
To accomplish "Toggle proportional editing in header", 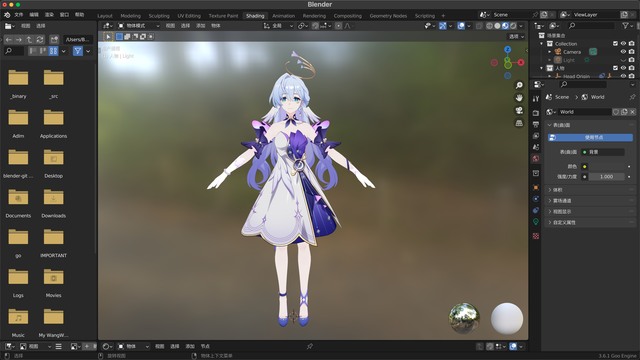I will pos(338,26).
